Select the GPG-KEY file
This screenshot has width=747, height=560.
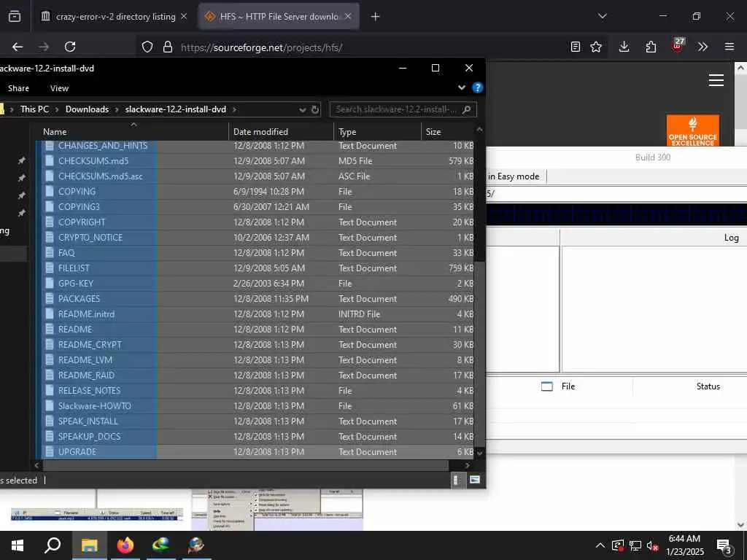(x=76, y=284)
